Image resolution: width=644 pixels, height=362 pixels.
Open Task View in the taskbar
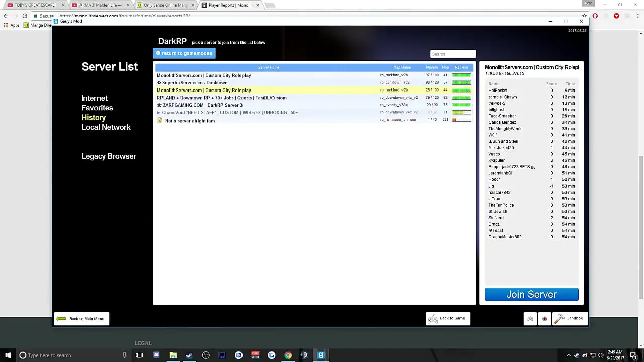139,355
